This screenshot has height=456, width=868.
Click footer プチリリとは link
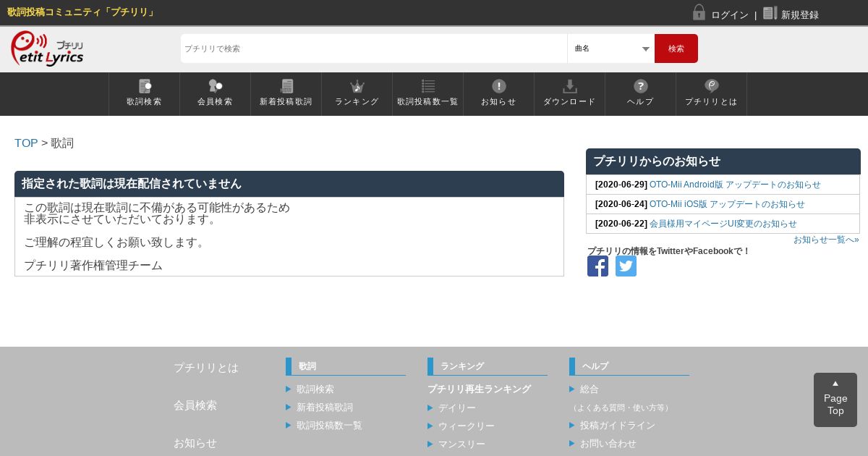[206, 368]
